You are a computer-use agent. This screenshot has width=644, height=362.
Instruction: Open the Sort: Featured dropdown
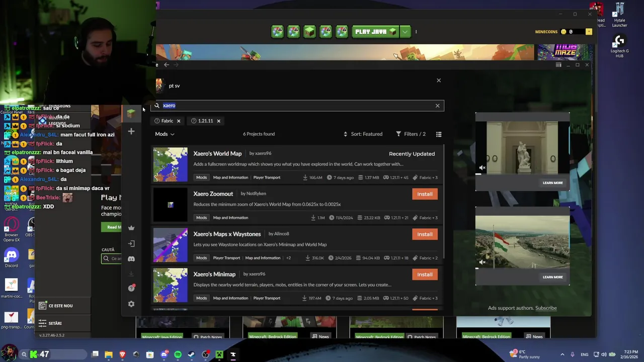363,134
